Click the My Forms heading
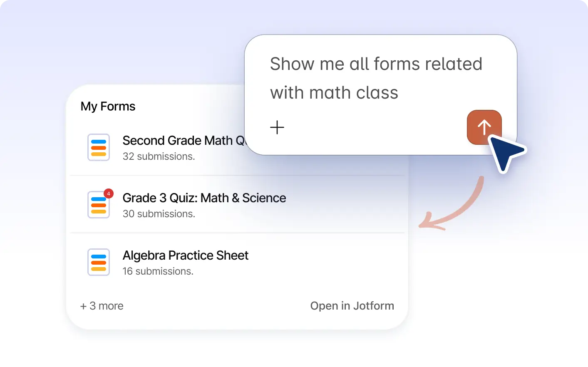588x367 pixels. pos(108,107)
